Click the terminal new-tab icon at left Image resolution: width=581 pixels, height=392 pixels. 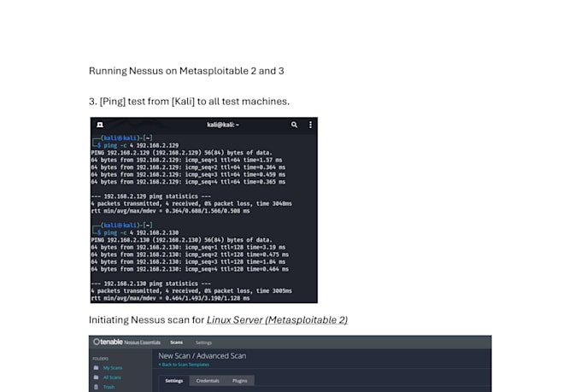click(100, 125)
